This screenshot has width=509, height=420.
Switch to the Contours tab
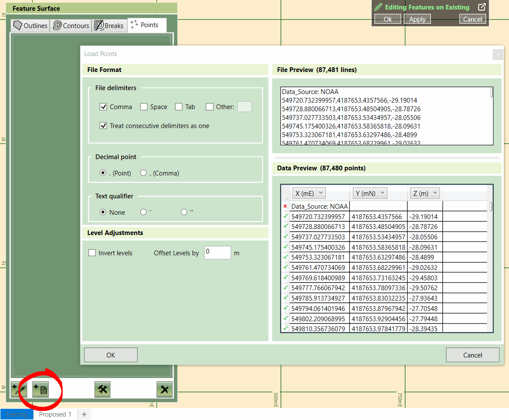[71, 25]
